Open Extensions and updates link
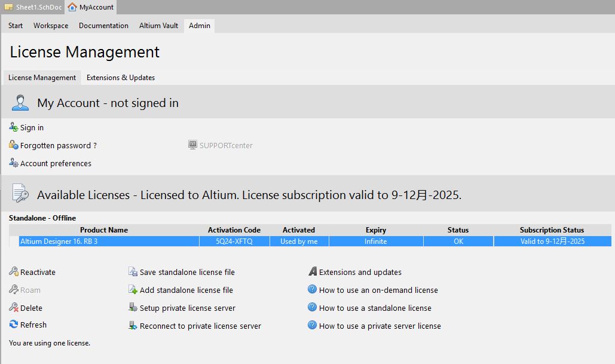The height and width of the screenshot is (364, 615). pos(360,272)
